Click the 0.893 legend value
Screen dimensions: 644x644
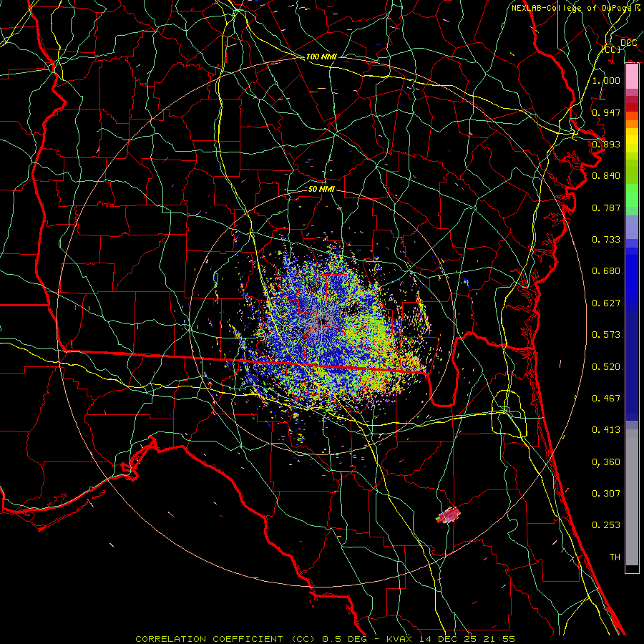pos(606,144)
